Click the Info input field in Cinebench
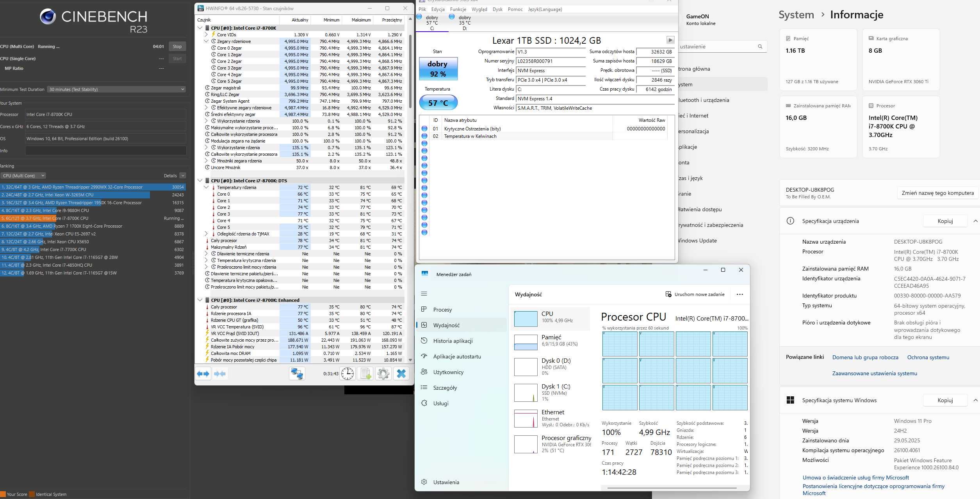The image size is (980, 499). (105, 151)
